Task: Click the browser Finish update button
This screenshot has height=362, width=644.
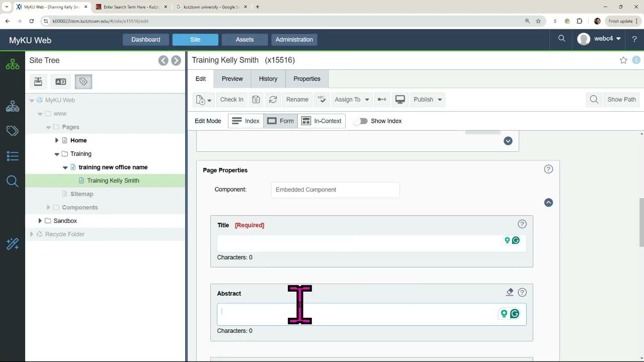Action: (623, 21)
